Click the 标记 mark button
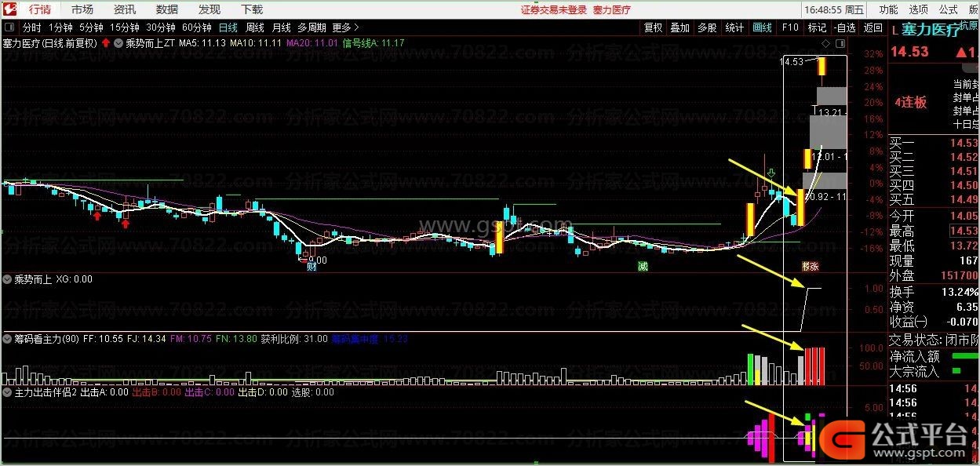The height and width of the screenshot is (466, 980). 817,27
